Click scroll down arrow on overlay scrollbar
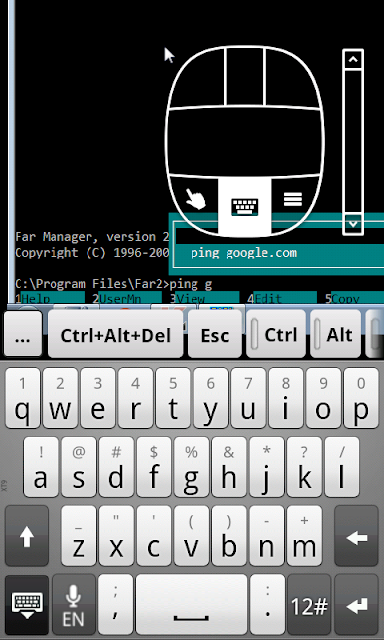The image size is (384, 640). 353,224
